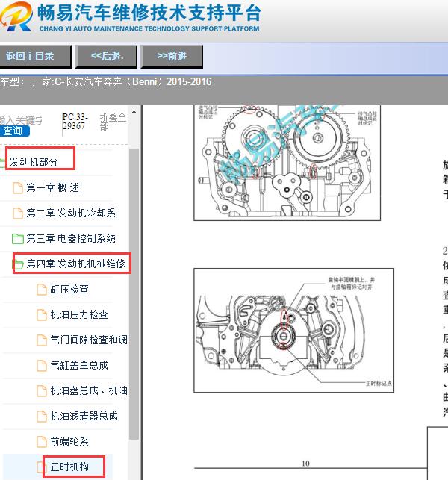
Task: Click the Chang Yi platform logo
Action: [x=16, y=17]
